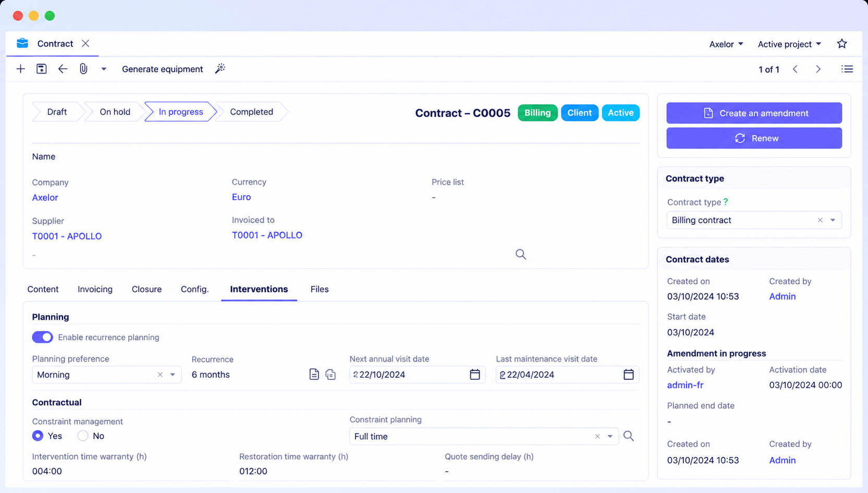Viewport: 868px width, 493px height.
Task: Click the copy recurrence icon beside 6 months
Action: (x=331, y=375)
